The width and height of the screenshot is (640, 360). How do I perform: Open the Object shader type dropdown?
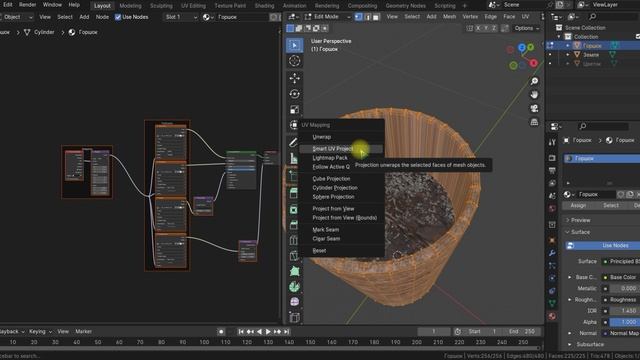tap(16, 17)
